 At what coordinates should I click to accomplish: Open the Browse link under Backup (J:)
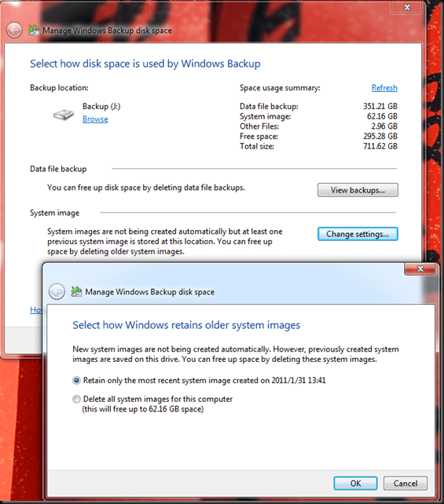[95, 119]
